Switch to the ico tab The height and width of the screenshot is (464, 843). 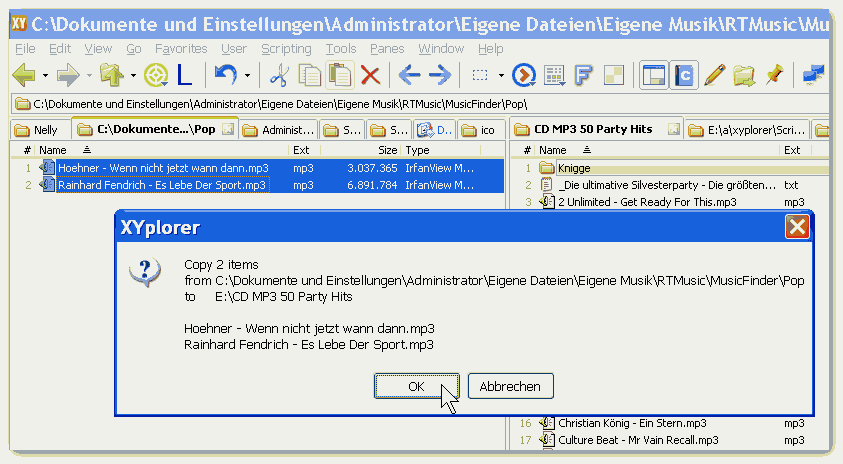pyautogui.click(x=480, y=130)
